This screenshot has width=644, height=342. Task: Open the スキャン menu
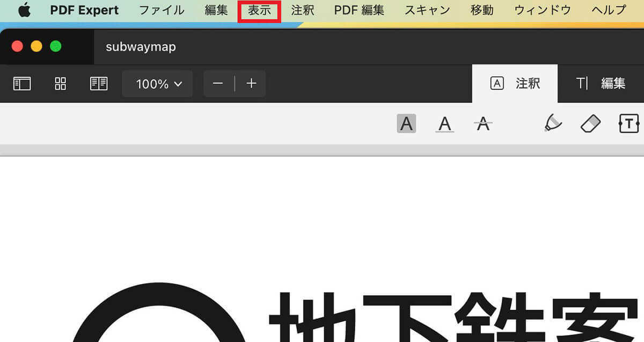point(427,10)
